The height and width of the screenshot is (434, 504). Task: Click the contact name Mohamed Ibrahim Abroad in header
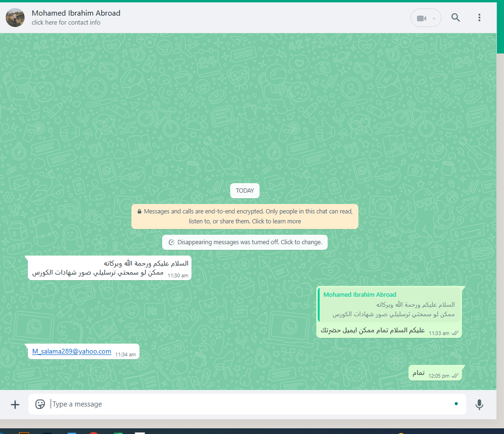click(76, 13)
